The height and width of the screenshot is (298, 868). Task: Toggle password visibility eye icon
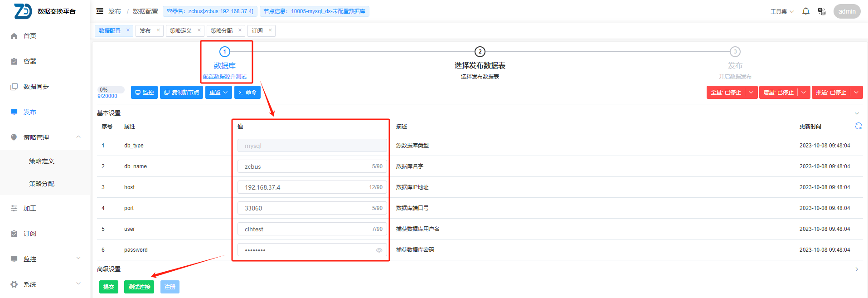[379, 250]
